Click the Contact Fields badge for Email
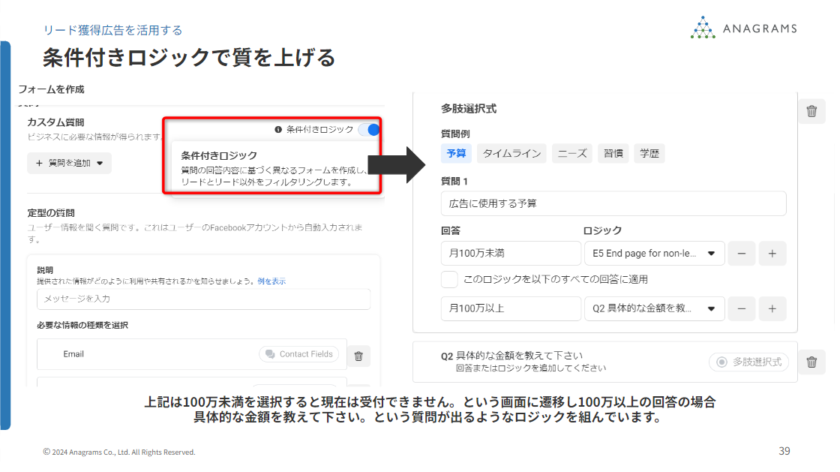840x472 pixels. 299,354
